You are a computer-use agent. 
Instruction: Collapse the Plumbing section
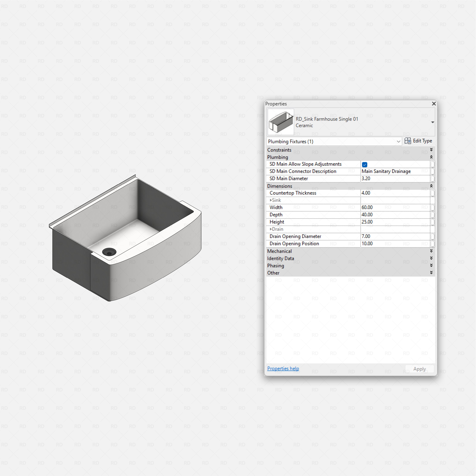coord(431,157)
